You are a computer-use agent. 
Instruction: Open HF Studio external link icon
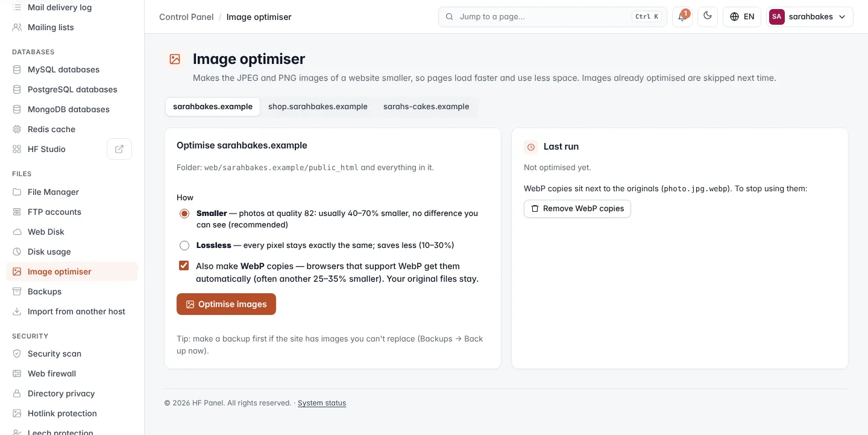click(119, 149)
